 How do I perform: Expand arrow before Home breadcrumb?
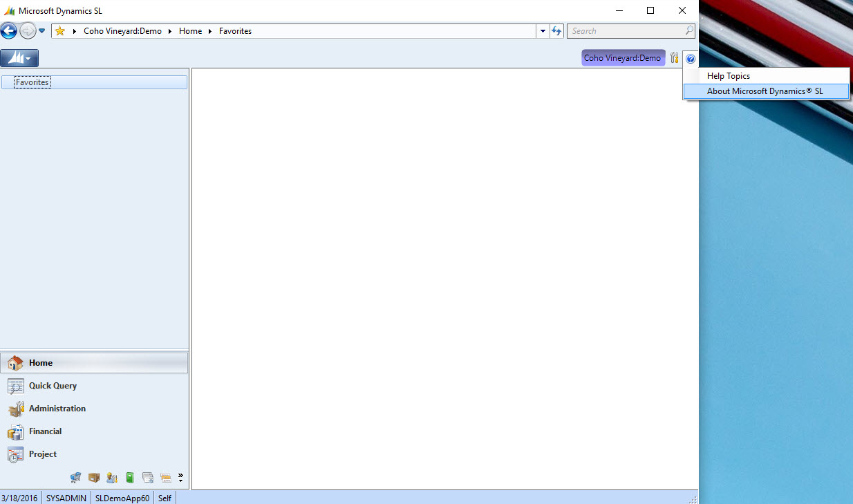tap(170, 31)
